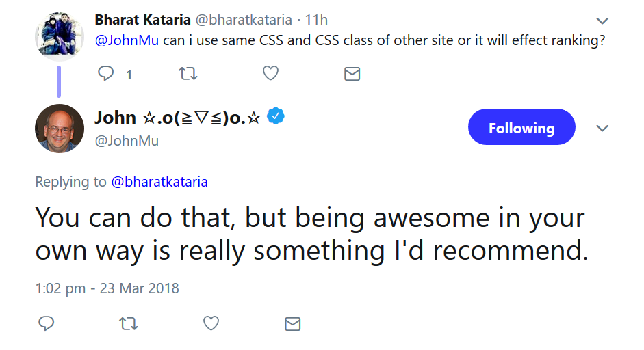Share John's tweet via envelope icon
Screen dimensions: 644x350
coord(292,323)
